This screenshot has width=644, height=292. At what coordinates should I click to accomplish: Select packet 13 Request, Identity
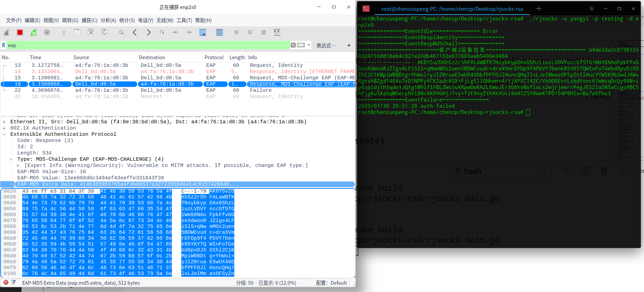pyautogui.click(x=178, y=65)
